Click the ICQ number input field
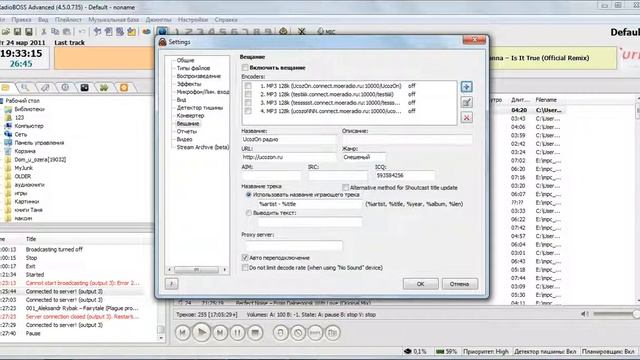This screenshot has height=360, width=640. click(405, 175)
